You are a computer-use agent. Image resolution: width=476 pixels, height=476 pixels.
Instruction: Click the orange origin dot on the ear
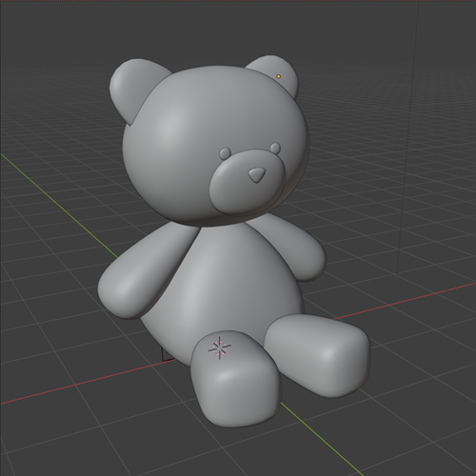coord(278,76)
